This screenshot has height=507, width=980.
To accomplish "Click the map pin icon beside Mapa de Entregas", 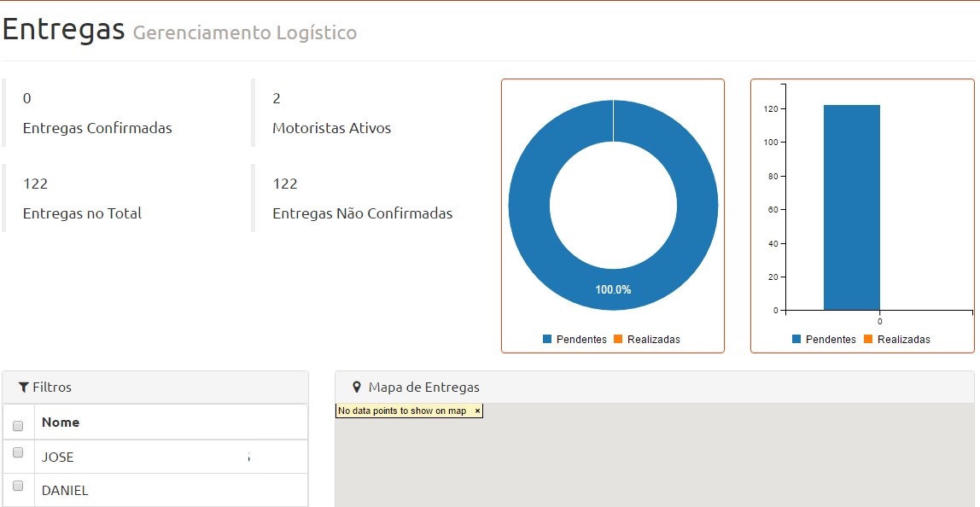I will click(x=356, y=388).
